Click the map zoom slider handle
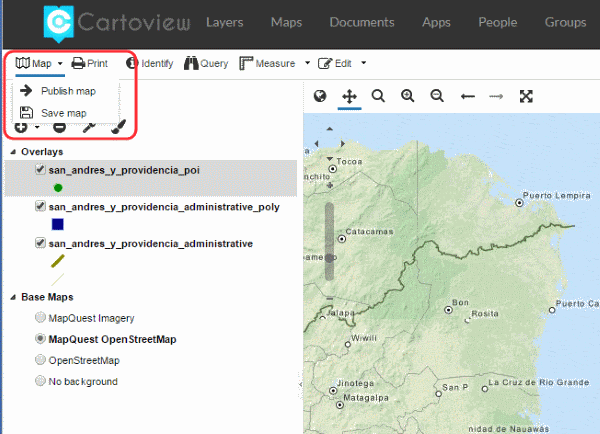Viewport: 600px width, 434px height. click(329, 258)
